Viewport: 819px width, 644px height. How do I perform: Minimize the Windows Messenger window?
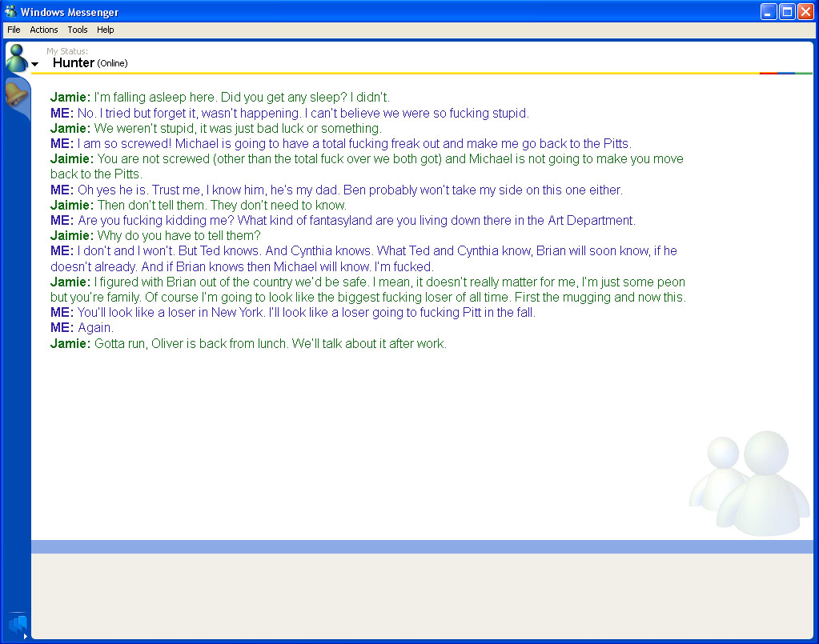point(769,11)
